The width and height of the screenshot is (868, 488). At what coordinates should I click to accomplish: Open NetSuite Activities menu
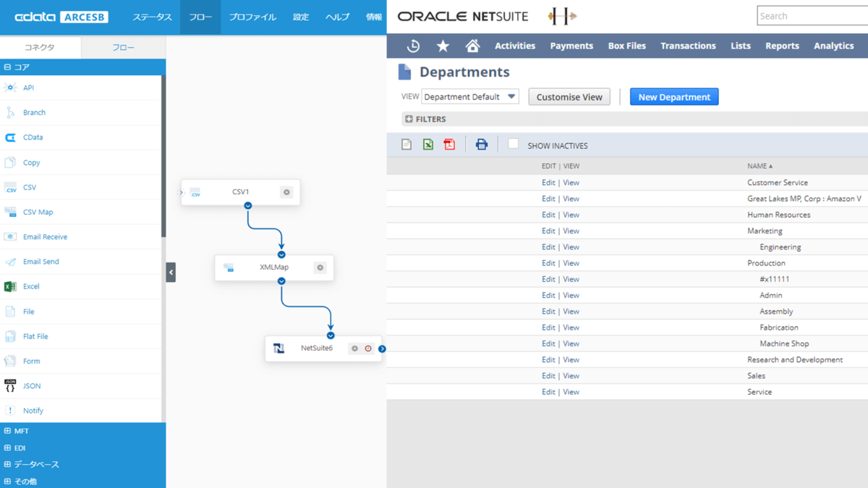515,46
